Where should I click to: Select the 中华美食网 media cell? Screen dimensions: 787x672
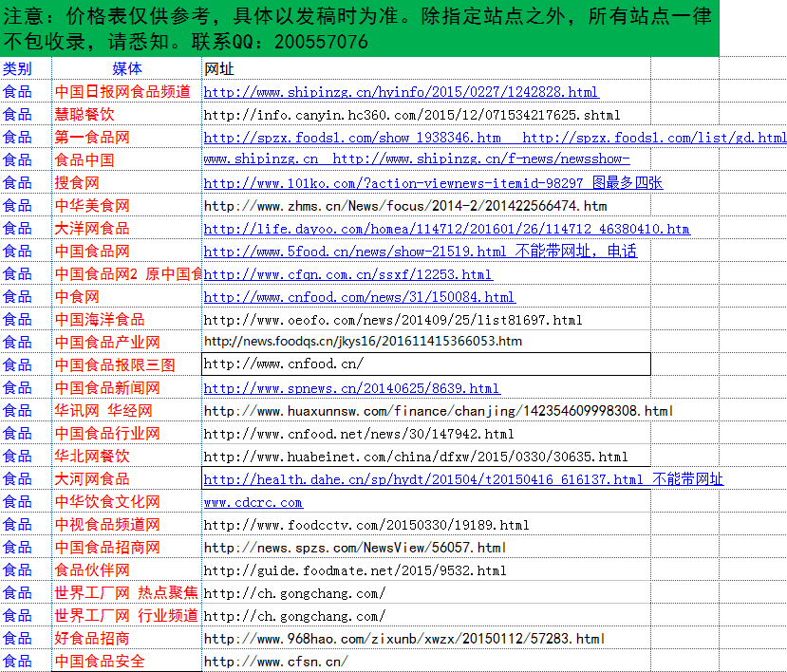pos(126,206)
